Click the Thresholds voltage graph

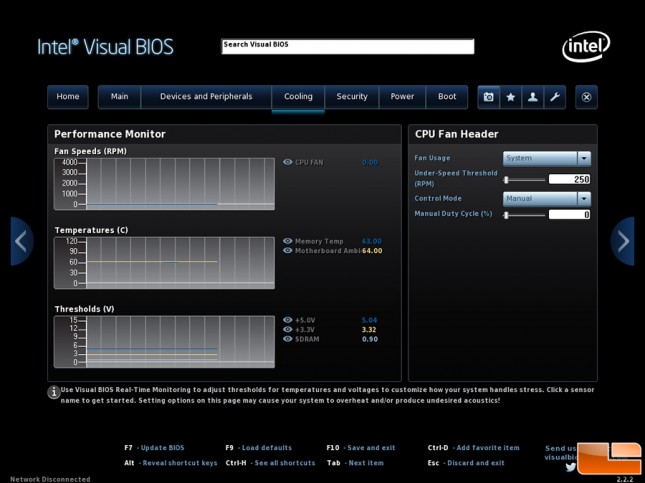tap(164, 341)
